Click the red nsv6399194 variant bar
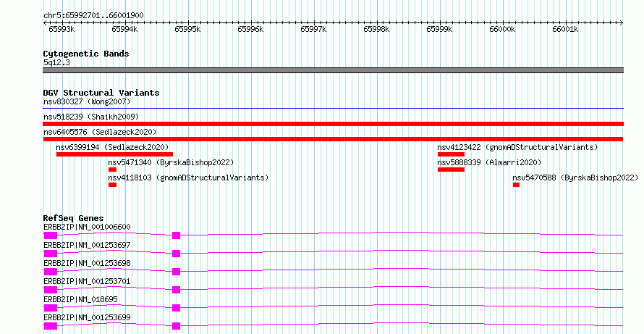The width and height of the screenshot is (644, 334). (114, 154)
